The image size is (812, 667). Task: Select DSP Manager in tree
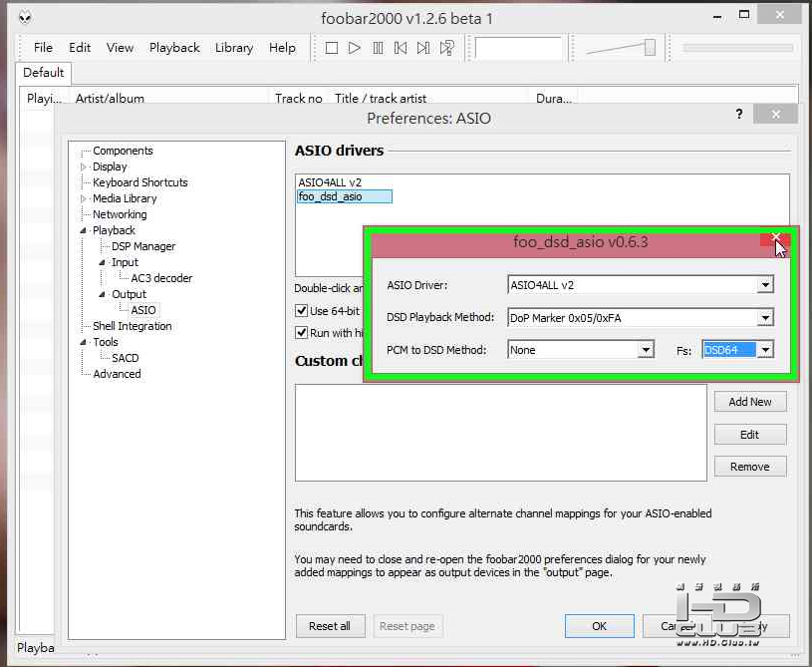click(143, 246)
